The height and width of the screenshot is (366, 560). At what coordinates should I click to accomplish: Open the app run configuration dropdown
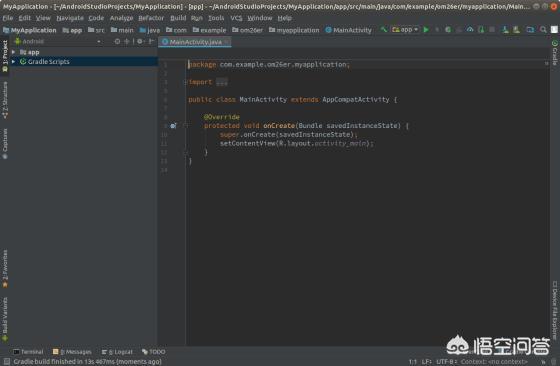[405, 30]
